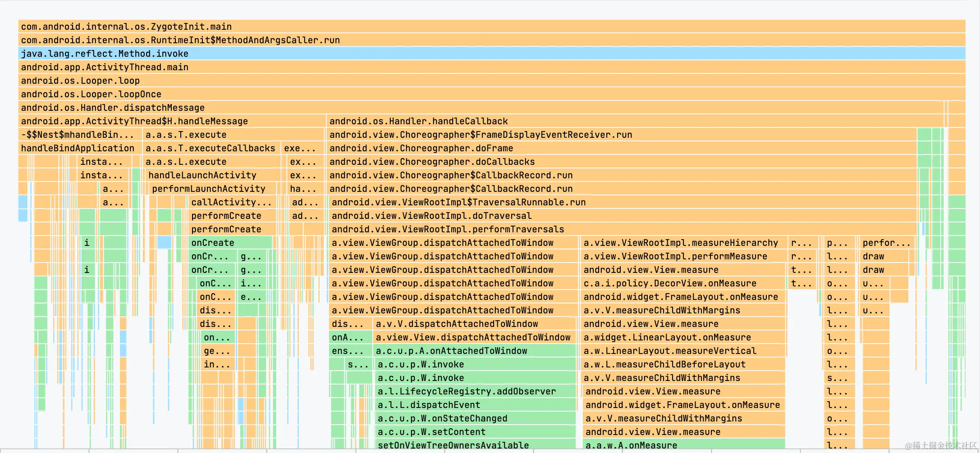
Task: Click the setOnViewTreeOwnersAvailable frame
Action: point(476,445)
